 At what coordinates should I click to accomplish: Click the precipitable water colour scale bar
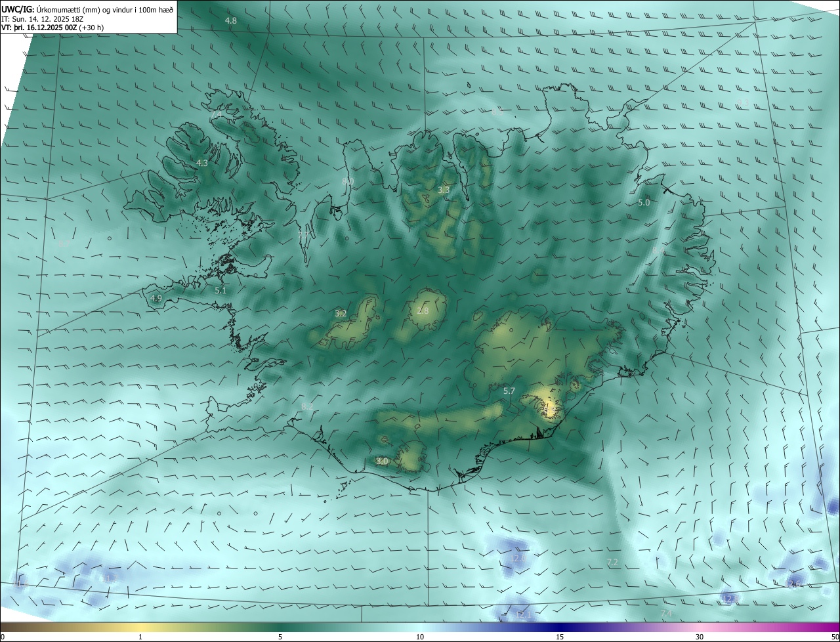pos(420,627)
